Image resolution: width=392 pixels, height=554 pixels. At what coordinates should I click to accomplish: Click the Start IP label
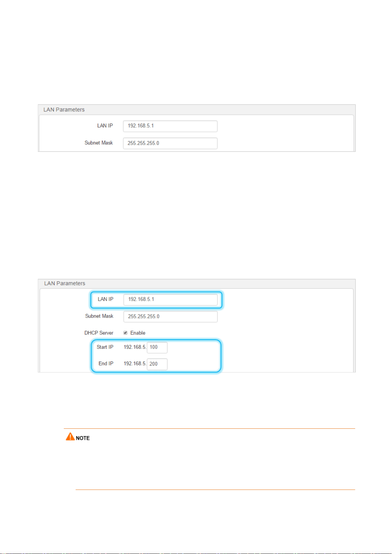[x=105, y=347]
